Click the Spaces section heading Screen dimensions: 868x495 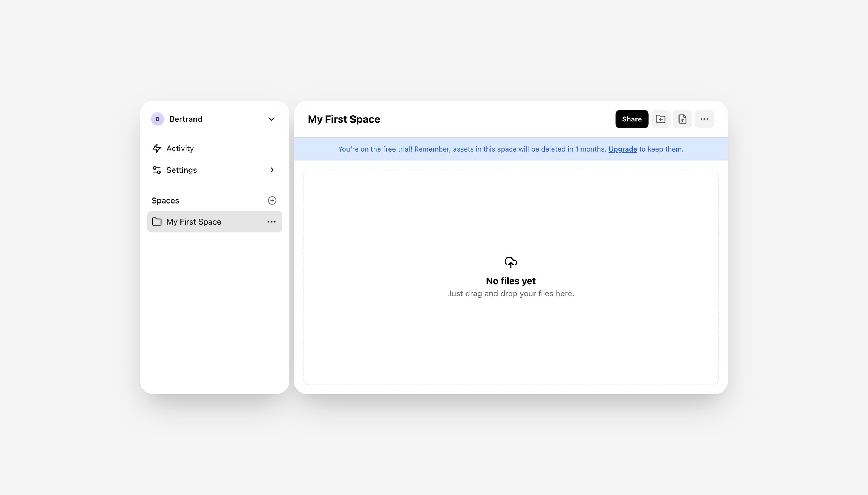point(165,200)
